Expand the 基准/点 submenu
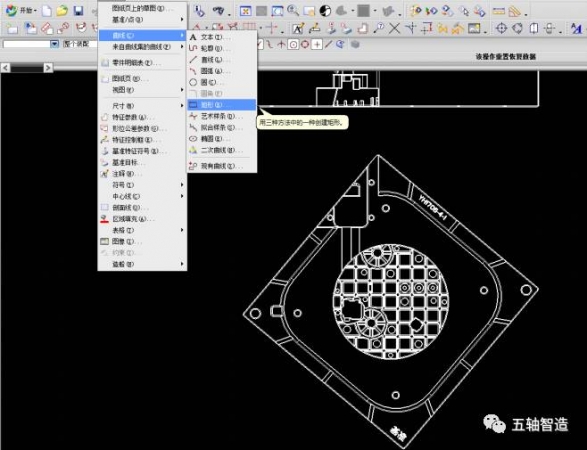Image resolution: width=587 pixels, height=450 pixels. point(142,19)
